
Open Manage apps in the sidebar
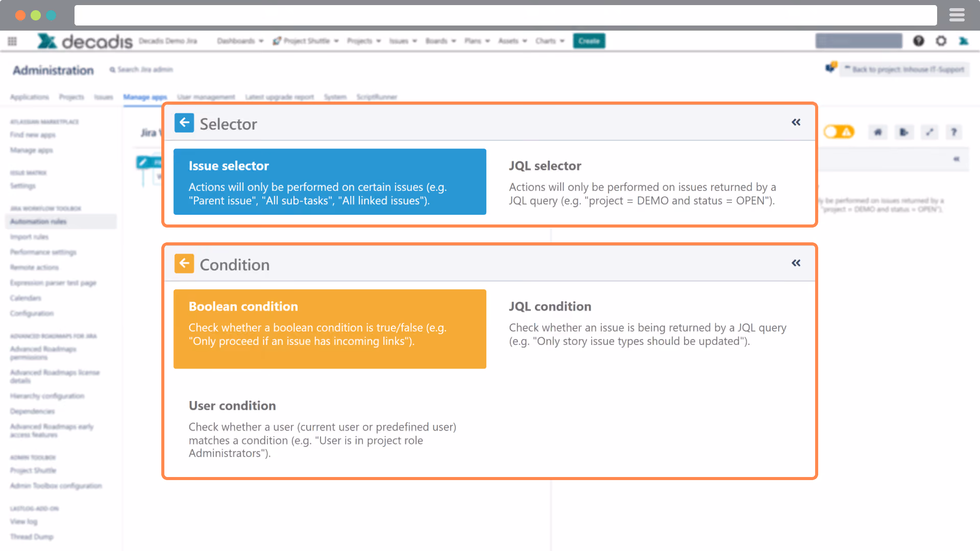click(32, 150)
